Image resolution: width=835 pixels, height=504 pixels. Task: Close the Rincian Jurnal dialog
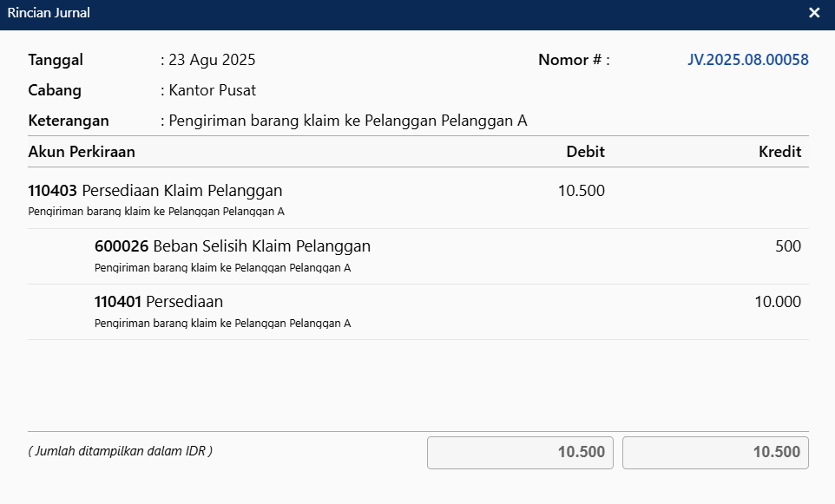(814, 13)
